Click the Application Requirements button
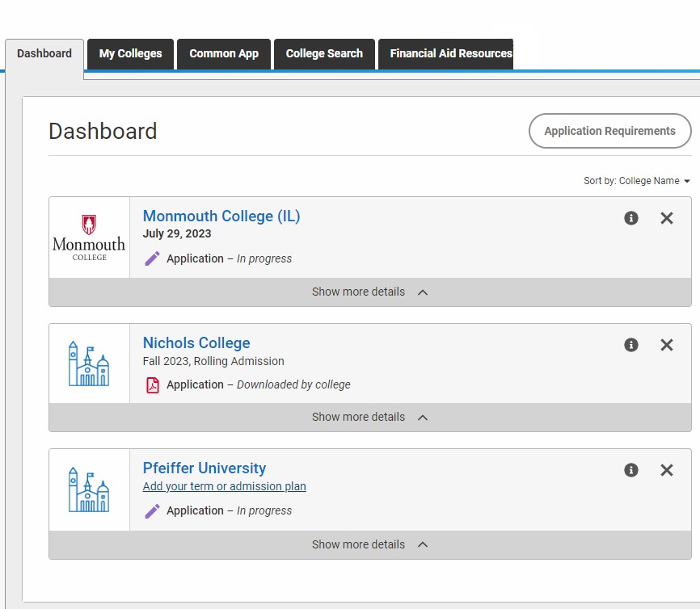Viewport: 700px width, 609px height. pos(609,131)
